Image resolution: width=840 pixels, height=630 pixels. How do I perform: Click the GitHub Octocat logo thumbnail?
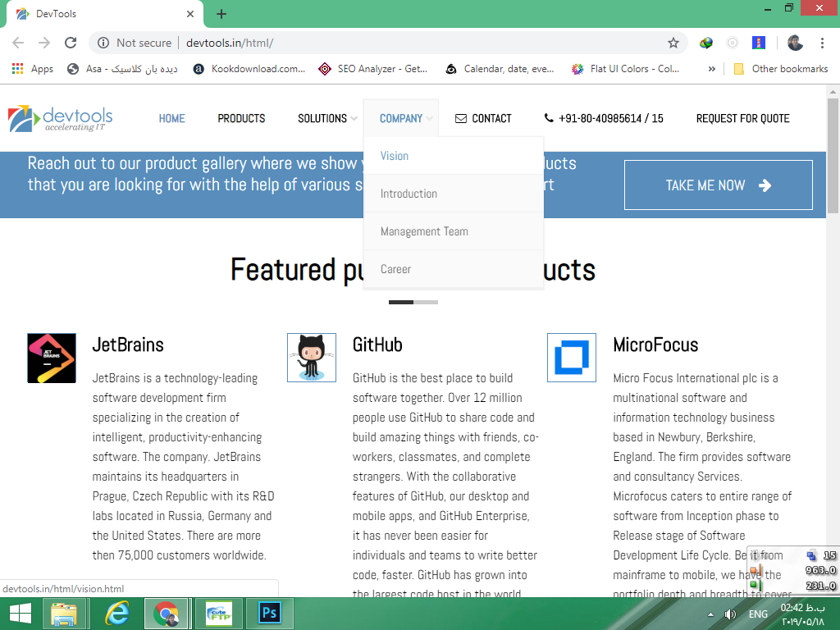[312, 358]
